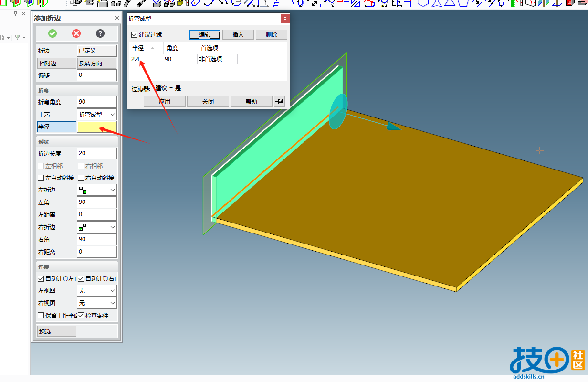Click the 相对边 button
This screenshot has height=382, width=588.
[x=57, y=63]
